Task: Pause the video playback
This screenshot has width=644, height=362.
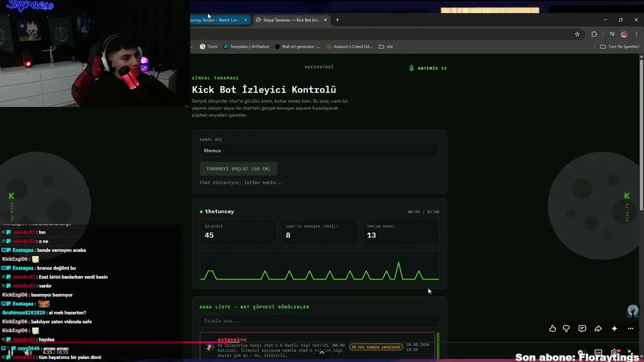Action: (10, 353)
